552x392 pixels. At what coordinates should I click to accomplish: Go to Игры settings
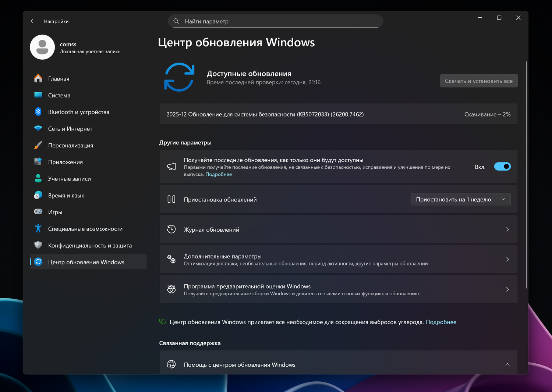(x=88, y=212)
